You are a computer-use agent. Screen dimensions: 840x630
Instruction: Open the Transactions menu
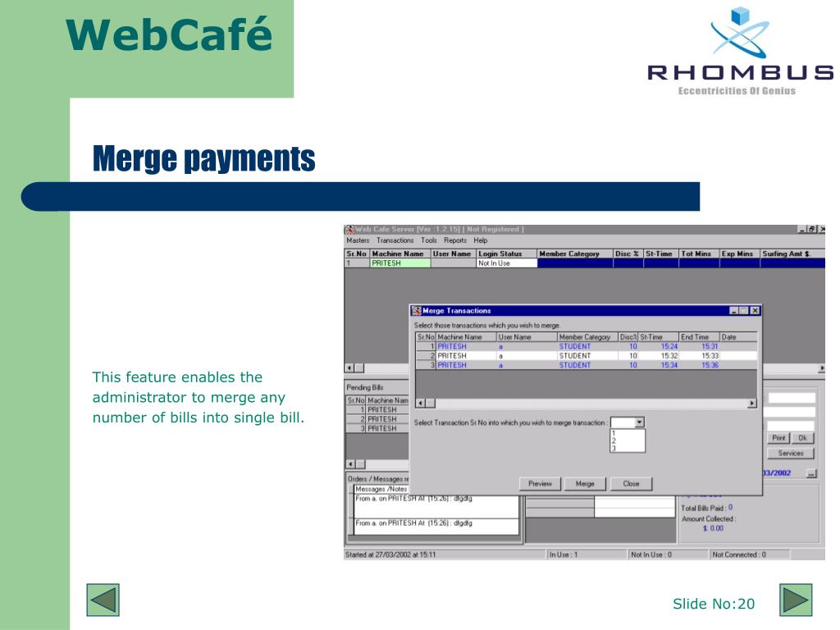coord(395,240)
